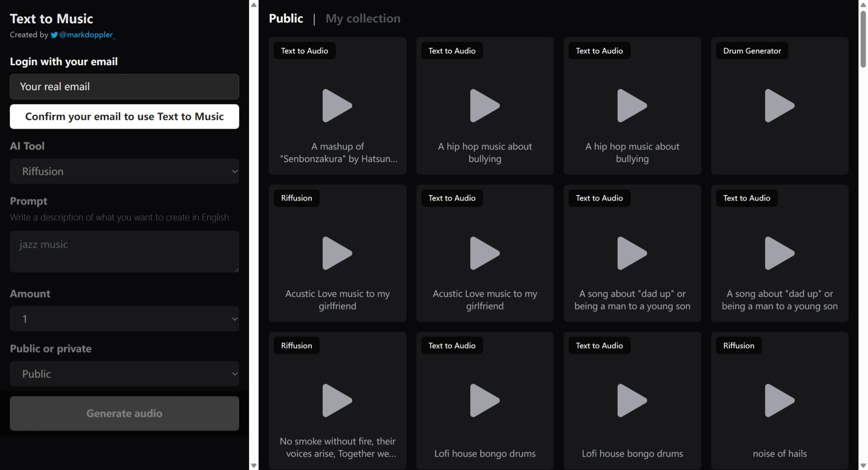The image size is (868, 470).
Task: Play the noise of hails track
Action: [779, 400]
